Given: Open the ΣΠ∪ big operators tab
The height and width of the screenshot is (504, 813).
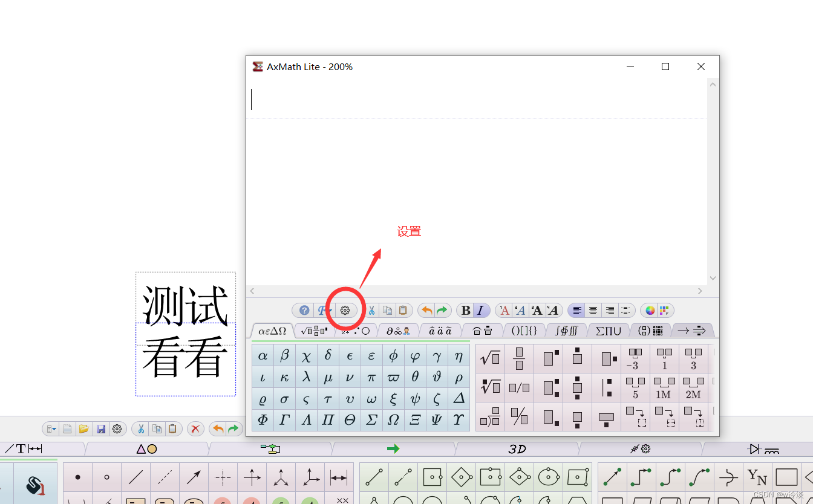Looking at the screenshot, I should click(x=608, y=331).
